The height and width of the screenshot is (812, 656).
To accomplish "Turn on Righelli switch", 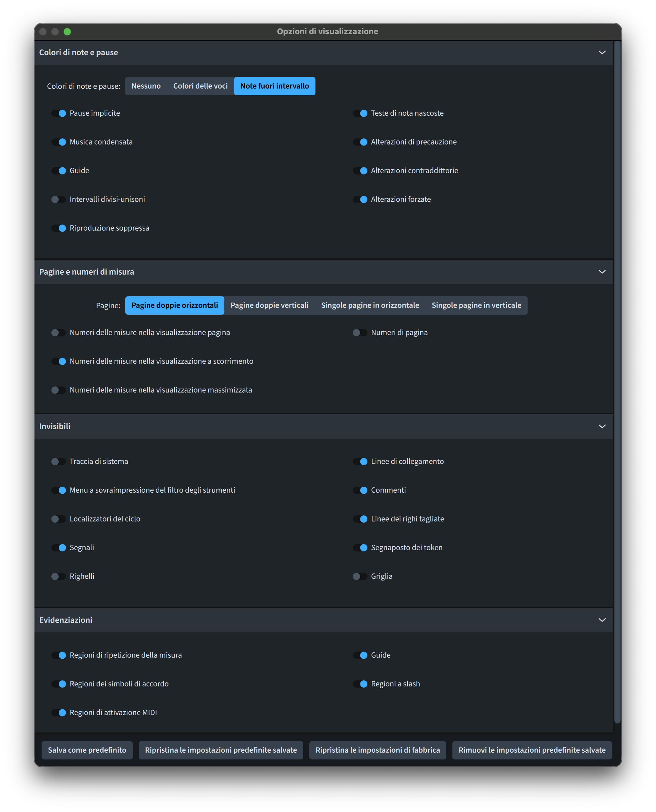I will tap(59, 576).
